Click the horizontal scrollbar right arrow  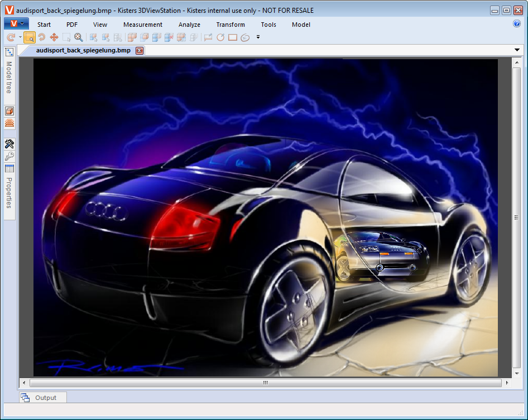click(507, 383)
